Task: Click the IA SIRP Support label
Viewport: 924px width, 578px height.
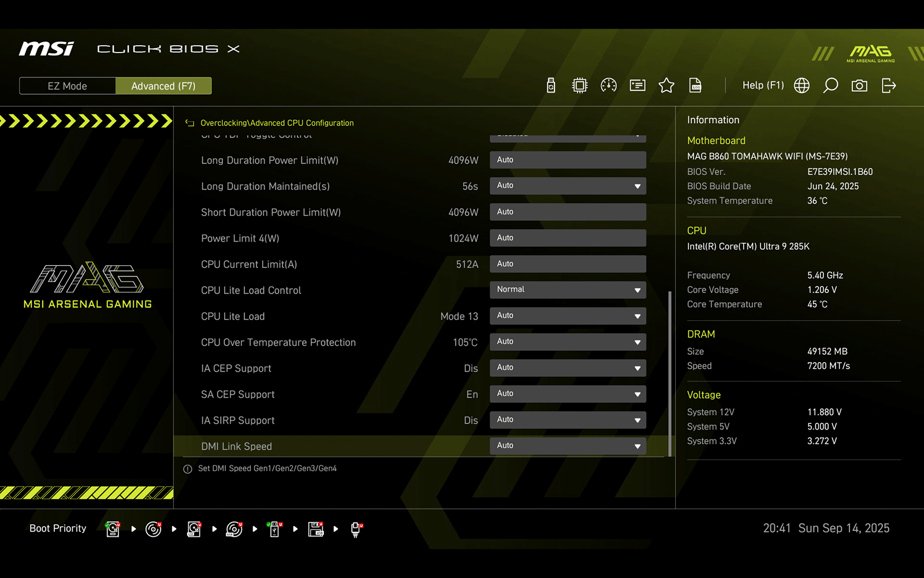Action: (237, 421)
